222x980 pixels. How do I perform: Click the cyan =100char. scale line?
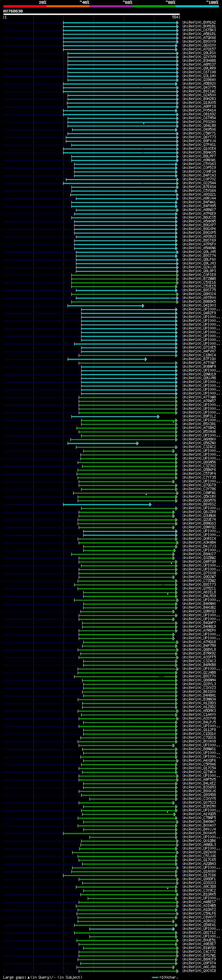click(x=155, y=978)
